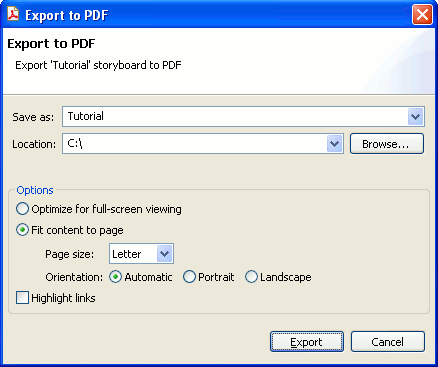Cancel the PDF export
The width and height of the screenshot is (438, 367).
click(388, 342)
